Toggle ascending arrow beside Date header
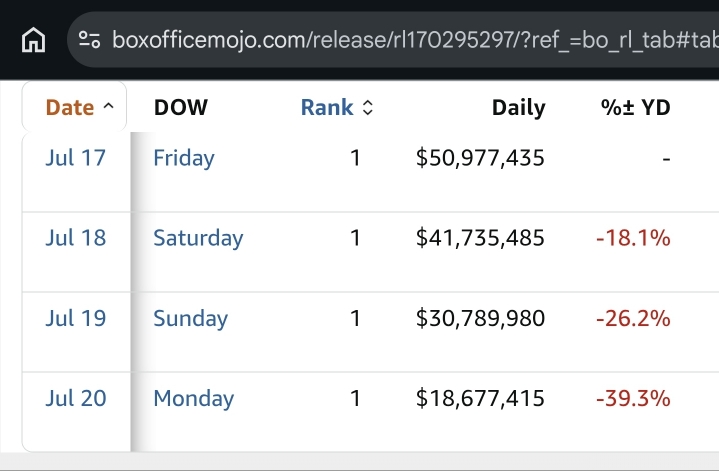 tap(109, 106)
